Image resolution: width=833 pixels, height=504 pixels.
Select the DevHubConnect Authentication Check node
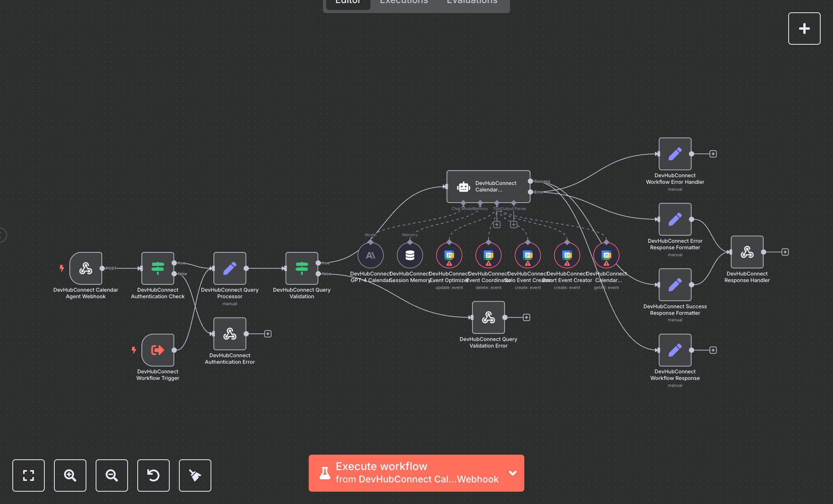(x=157, y=269)
